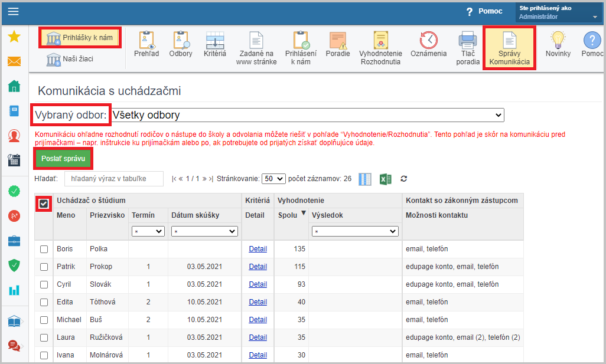Tick the checkbox for Laura Ružičková
Viewport: 606px width, 364px height.
(x=44, y=338)
